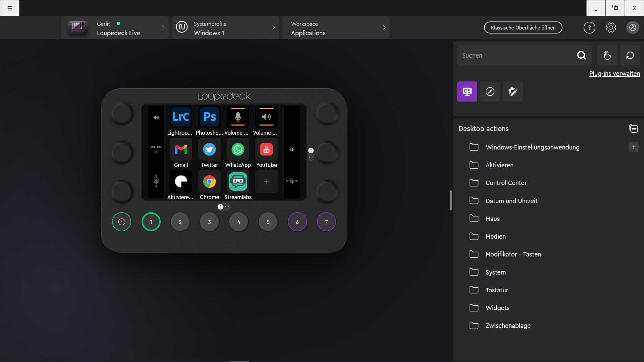
Task: Select round button 1
Action: point(151,222)
